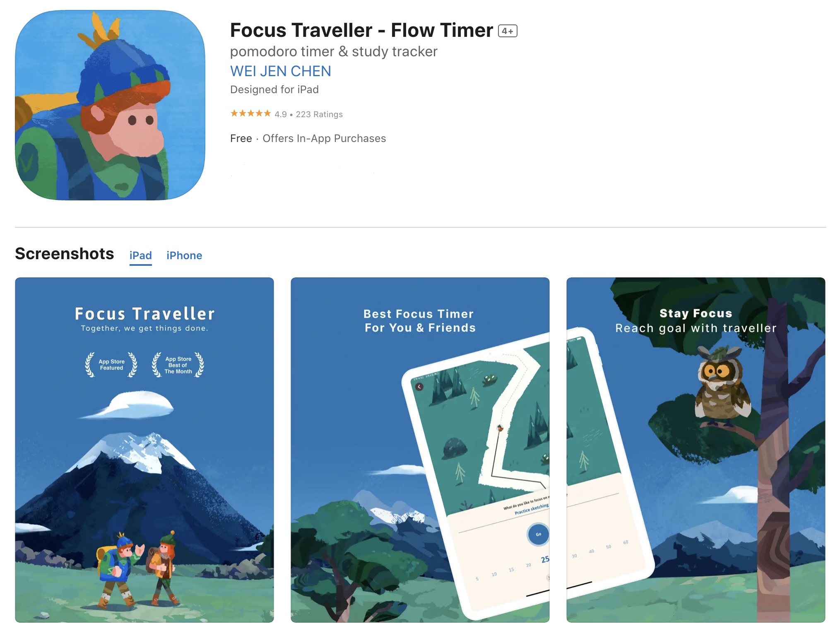The height and width of the screenshot is (638, 840).
Task: Click the blue Go button in screenshot
Action: [x=538, y=534]
